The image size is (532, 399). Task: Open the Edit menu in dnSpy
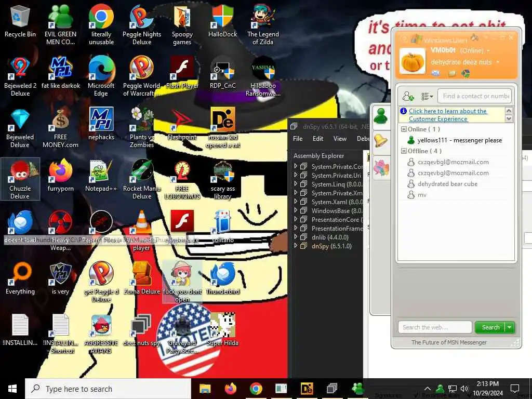[318, 138]
